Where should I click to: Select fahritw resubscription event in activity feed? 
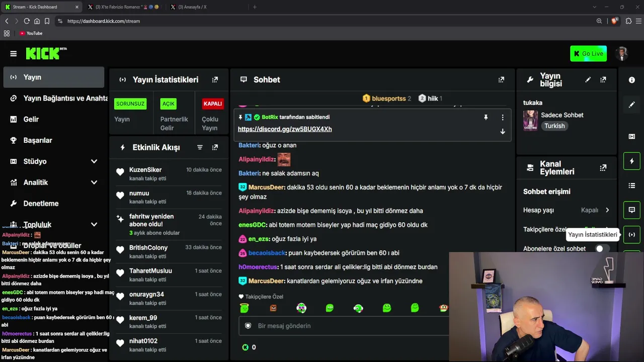[x=169, y=225]
